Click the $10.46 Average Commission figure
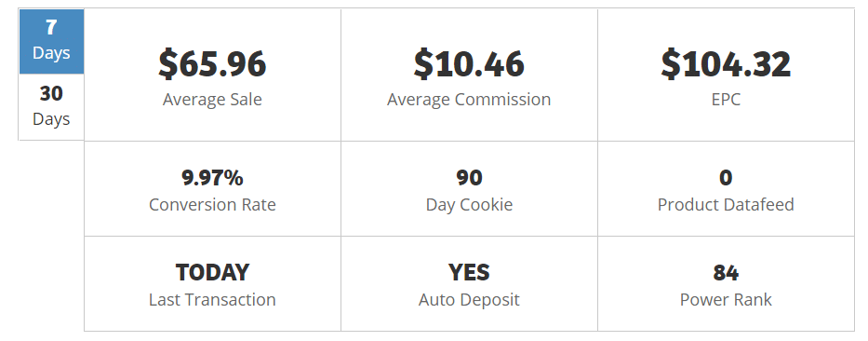 tap(469, 63)
